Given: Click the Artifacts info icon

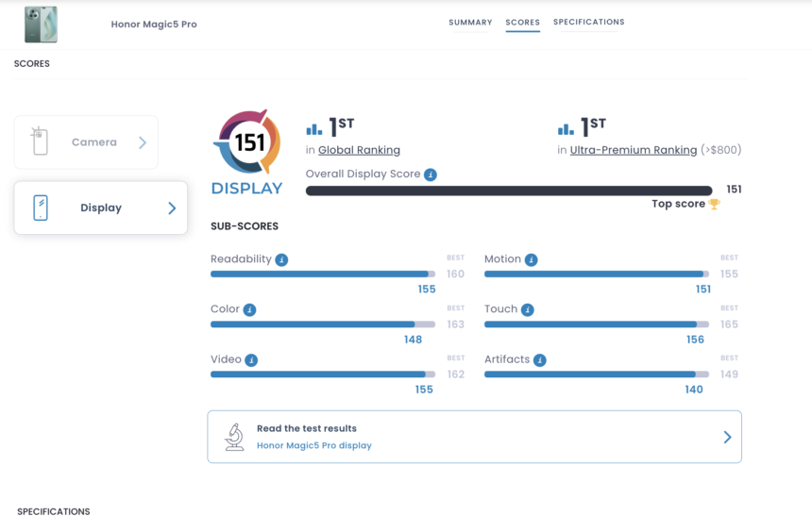Looking at the screenshot, I should 539,360.
